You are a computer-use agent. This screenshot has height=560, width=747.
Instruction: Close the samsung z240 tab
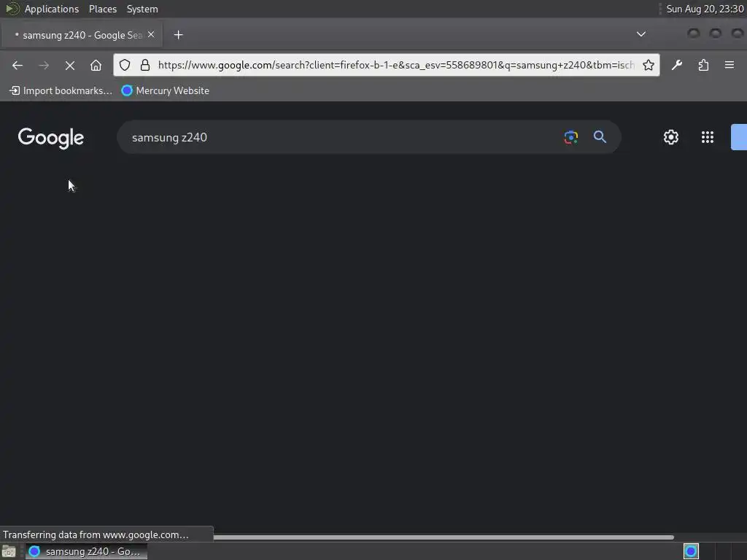coord(151,35)
